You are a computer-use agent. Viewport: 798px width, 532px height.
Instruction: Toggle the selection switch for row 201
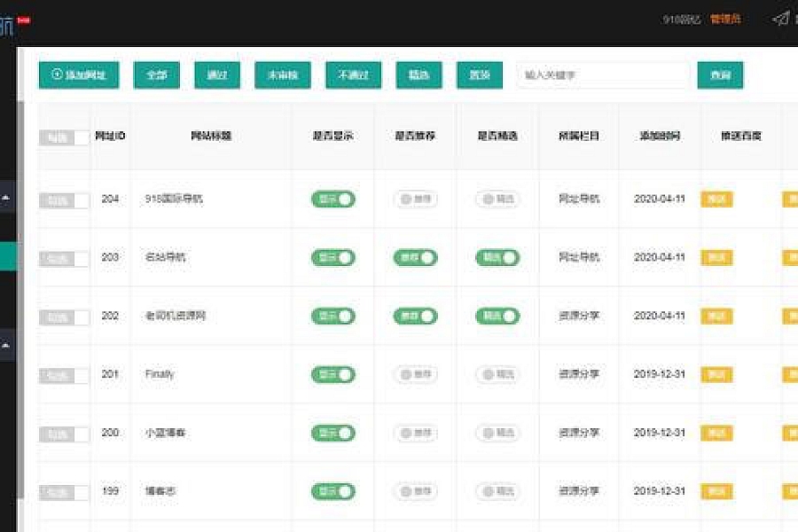(64, 376)
